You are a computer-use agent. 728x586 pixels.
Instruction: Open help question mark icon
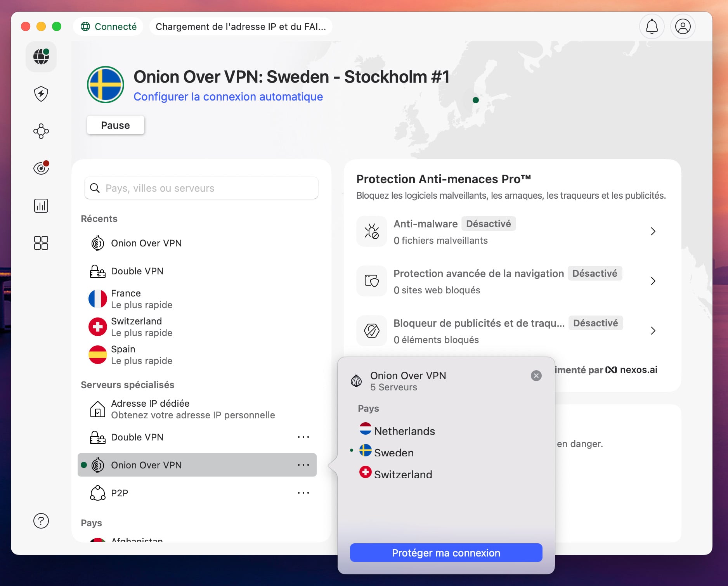[41, 521]
